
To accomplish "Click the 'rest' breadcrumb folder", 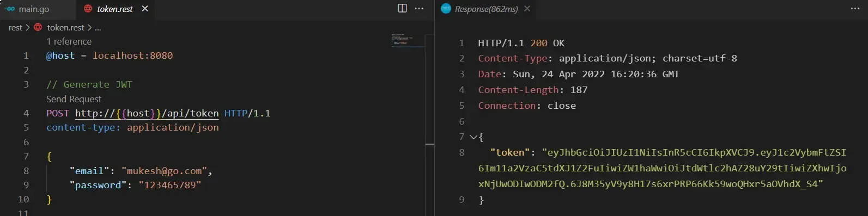I will tap(15, 27).
